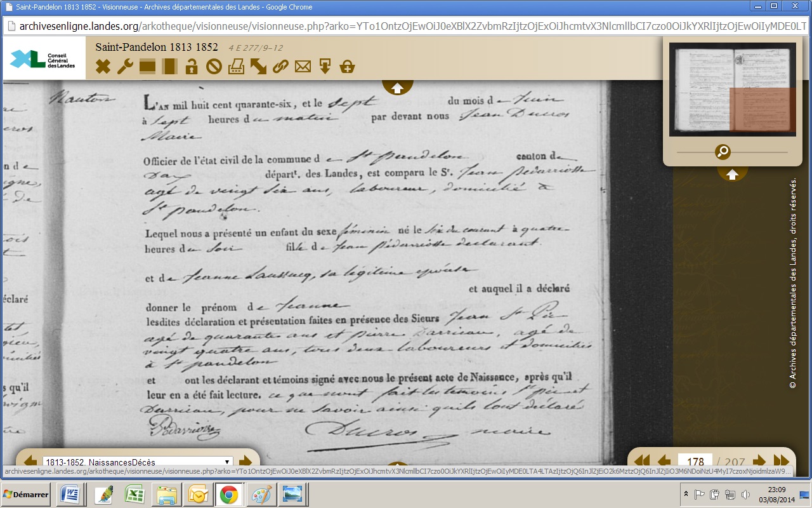The height and width of the screenshot is (508, 812).
Task: Go to the next page arrow
Action: (x=759, y=461)
